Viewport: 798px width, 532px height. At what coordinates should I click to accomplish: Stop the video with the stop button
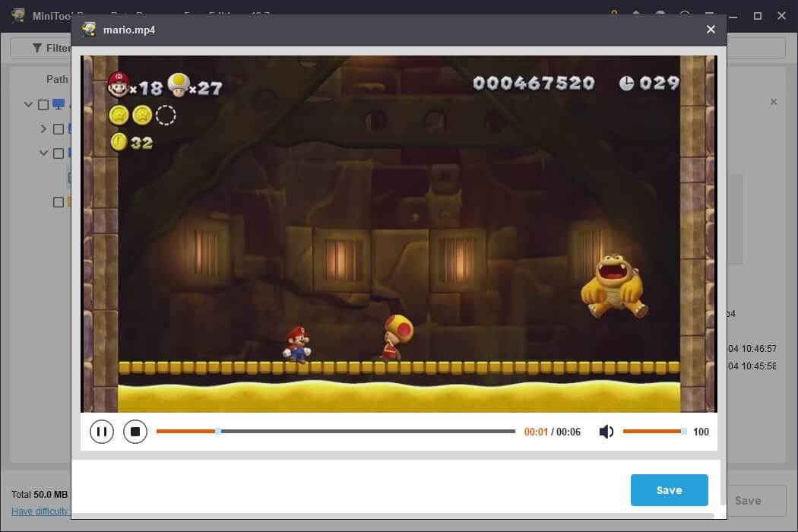point(135,431)
